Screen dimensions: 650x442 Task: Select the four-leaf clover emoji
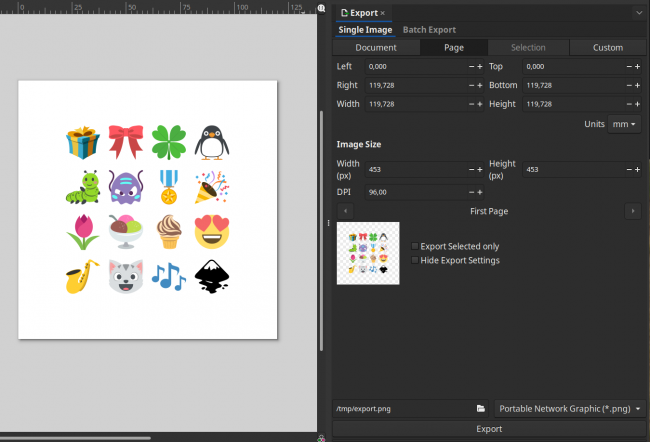tap(169, 143)
